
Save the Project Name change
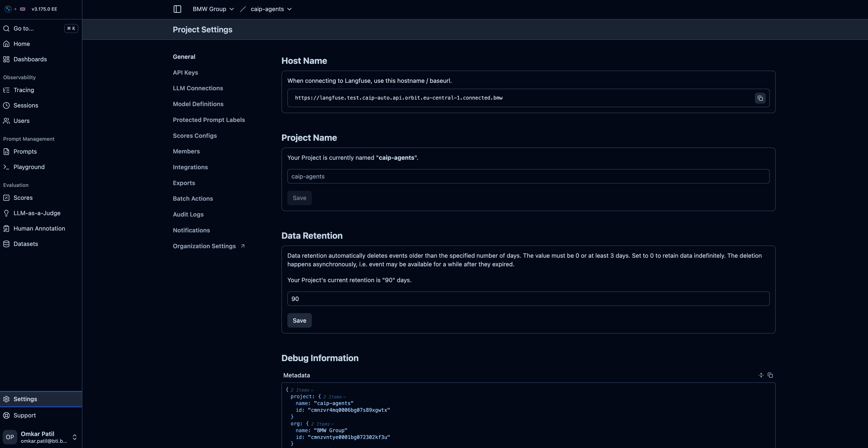click(x=300, y=198)
